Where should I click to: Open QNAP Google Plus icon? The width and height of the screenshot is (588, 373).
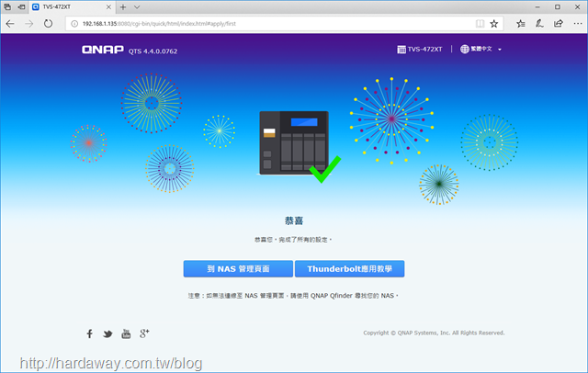(144, 333)
